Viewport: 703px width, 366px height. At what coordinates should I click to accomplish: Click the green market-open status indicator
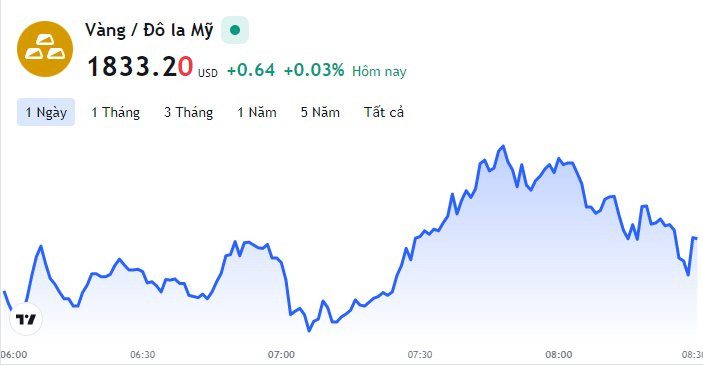pyautogui.click(x=235, y=30)
